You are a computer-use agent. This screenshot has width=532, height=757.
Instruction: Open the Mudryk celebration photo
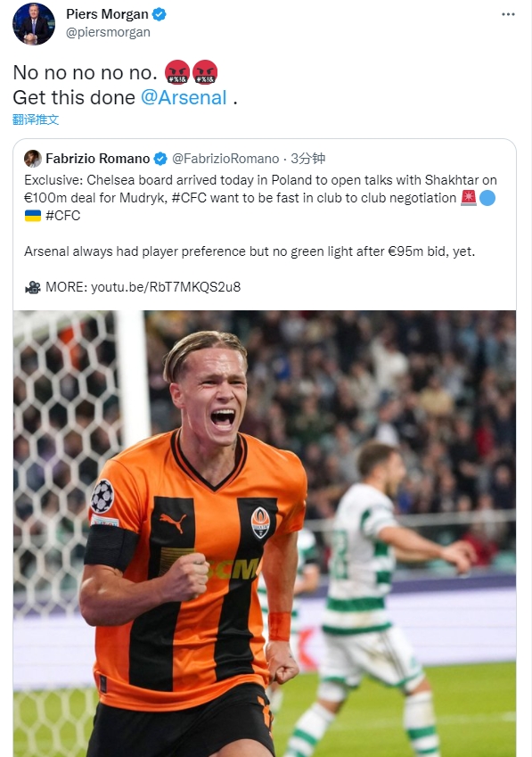[x=265, y=533]
